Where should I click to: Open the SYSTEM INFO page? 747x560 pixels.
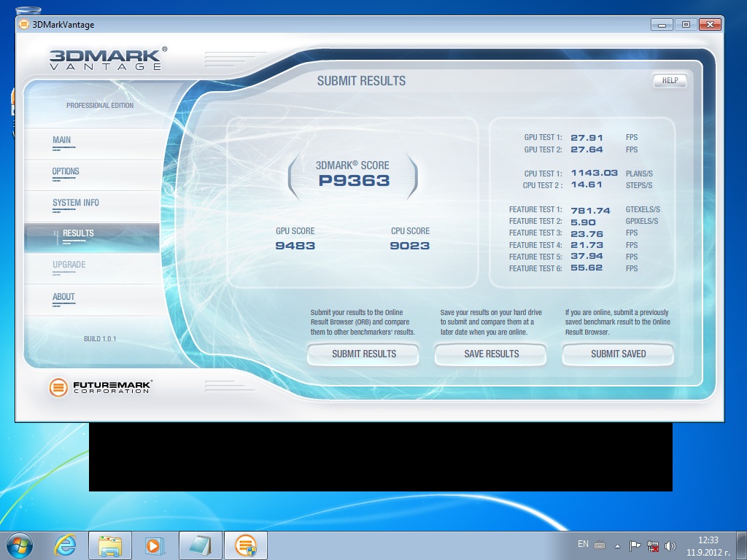[x=91, y=206]
